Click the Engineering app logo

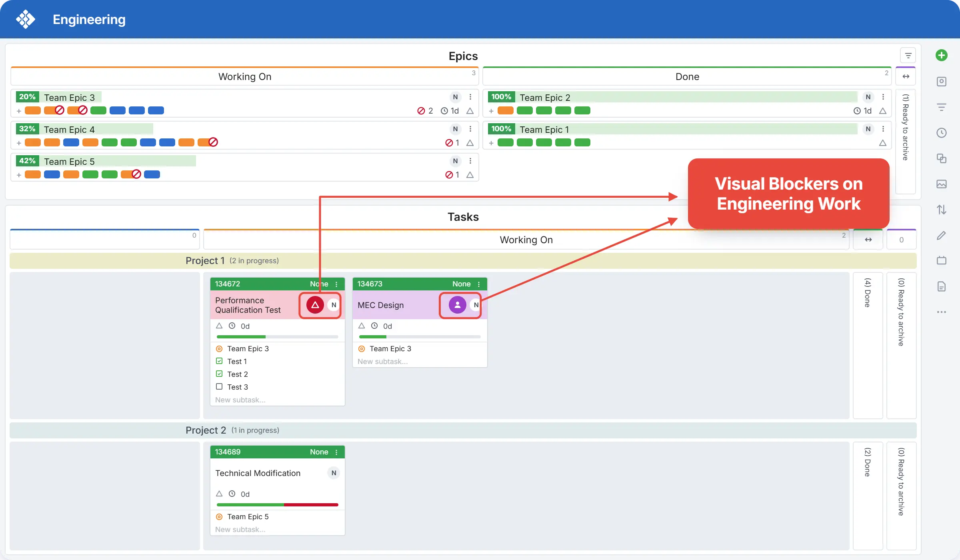point(26,19)
